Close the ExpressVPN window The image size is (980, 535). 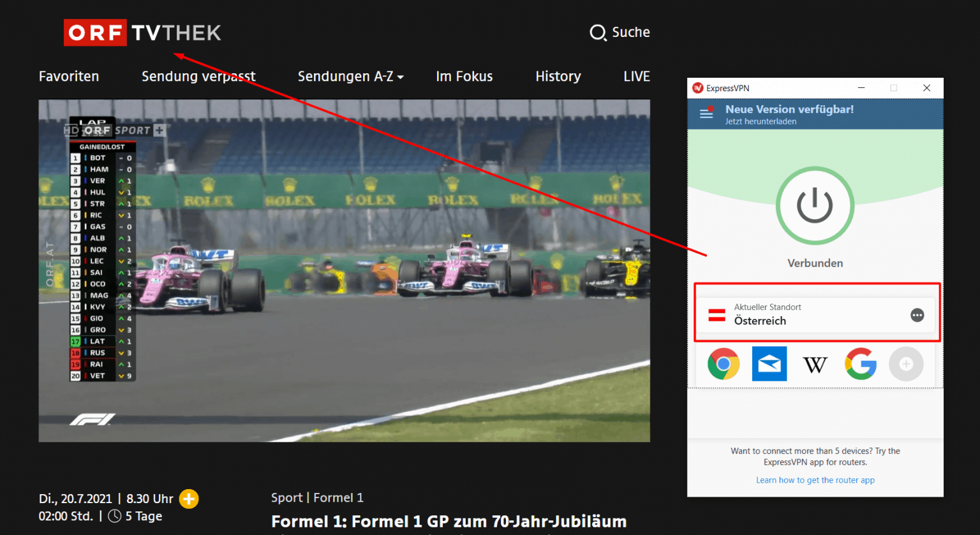click(926, 88)
